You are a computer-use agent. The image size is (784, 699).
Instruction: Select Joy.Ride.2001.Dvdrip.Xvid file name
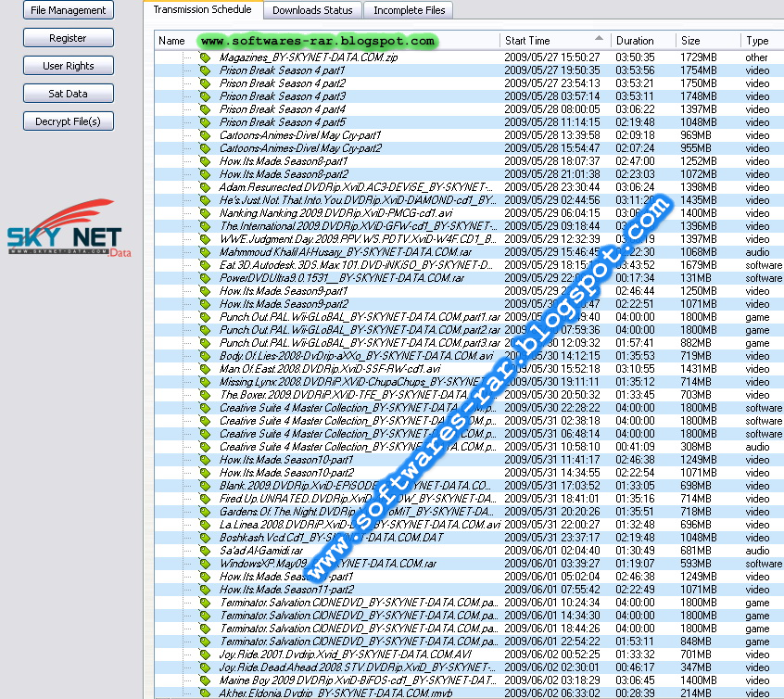pos(346,655)
